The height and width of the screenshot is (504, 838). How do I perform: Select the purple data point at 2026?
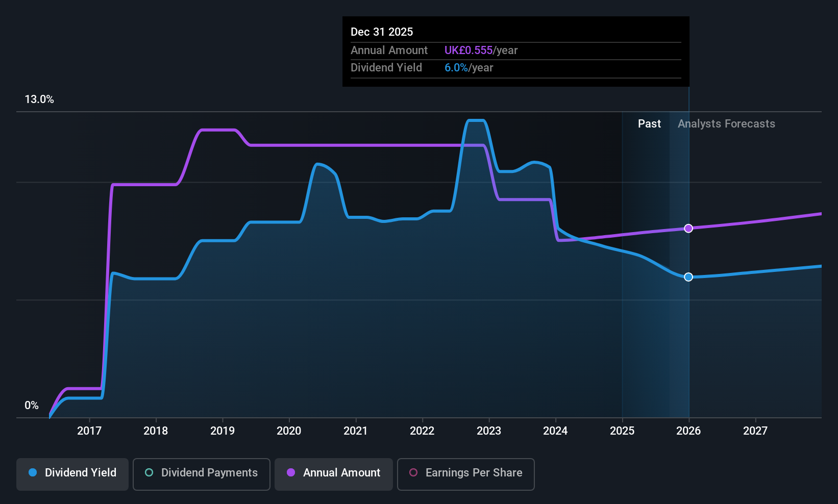[688, 228]
